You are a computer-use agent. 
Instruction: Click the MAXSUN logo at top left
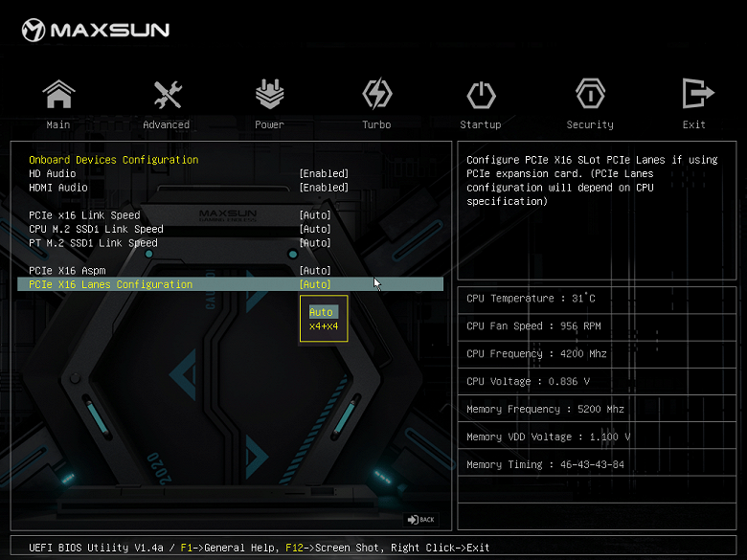[96, 31]
